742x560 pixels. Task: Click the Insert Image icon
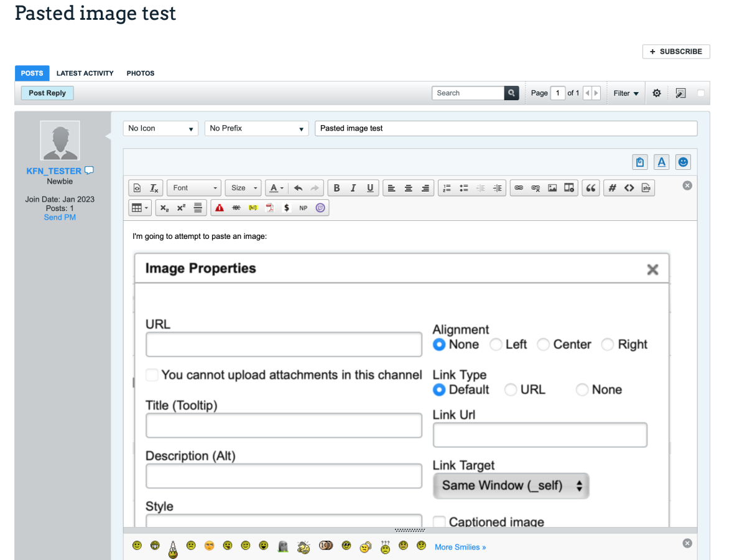point(552,188)
